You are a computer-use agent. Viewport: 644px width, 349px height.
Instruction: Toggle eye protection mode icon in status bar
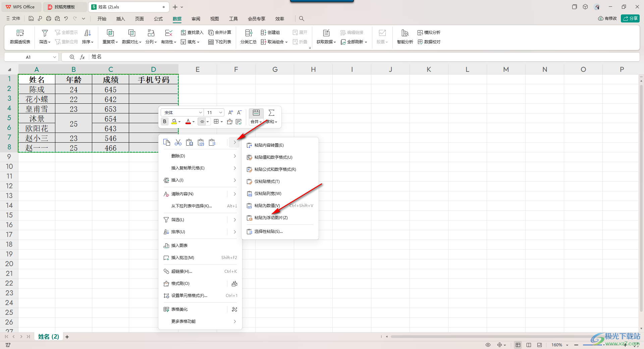coord(488,345)
